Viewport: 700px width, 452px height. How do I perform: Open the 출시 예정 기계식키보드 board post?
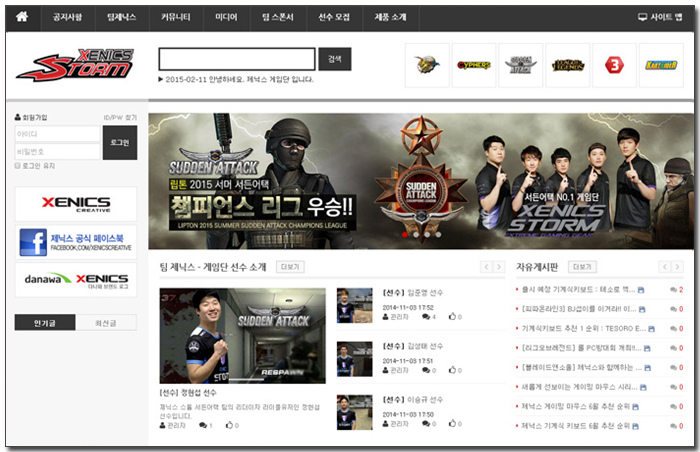coord(578,290)
